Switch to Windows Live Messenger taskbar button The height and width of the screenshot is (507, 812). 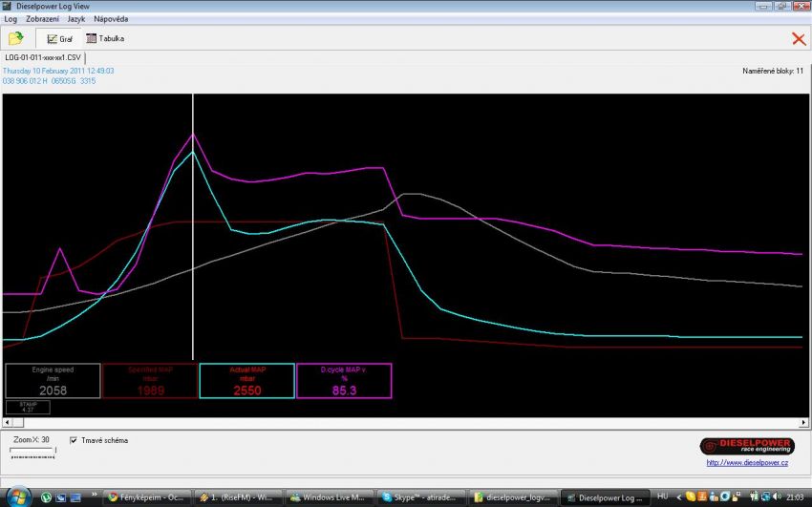(330, 497)
